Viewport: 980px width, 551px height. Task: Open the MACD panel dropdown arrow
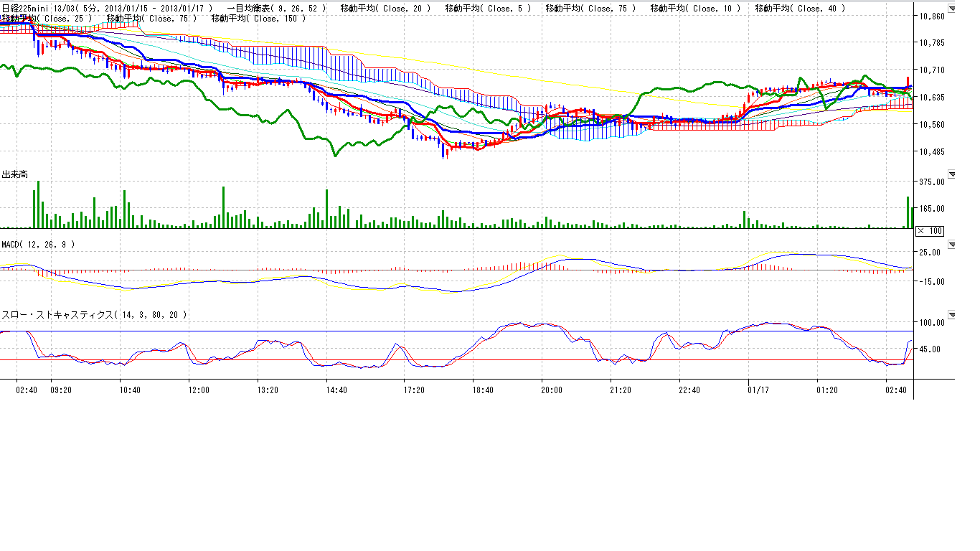tap(952, 245)
